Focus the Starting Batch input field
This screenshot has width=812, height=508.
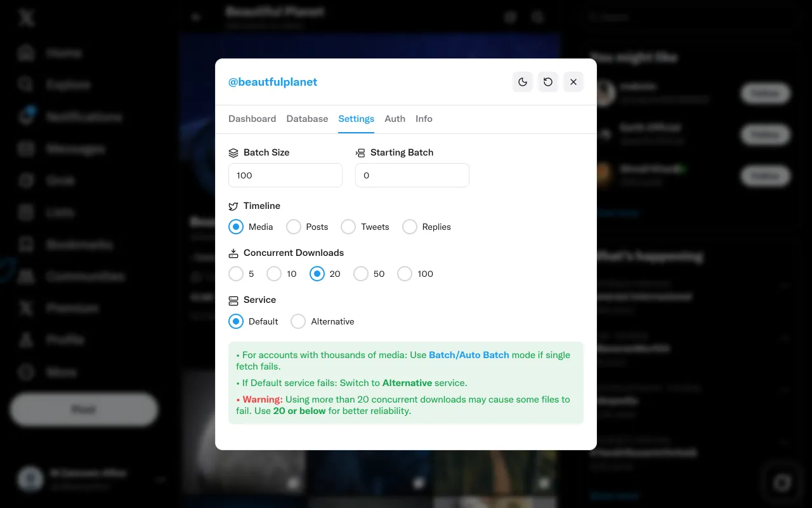(x=412, y=175)
